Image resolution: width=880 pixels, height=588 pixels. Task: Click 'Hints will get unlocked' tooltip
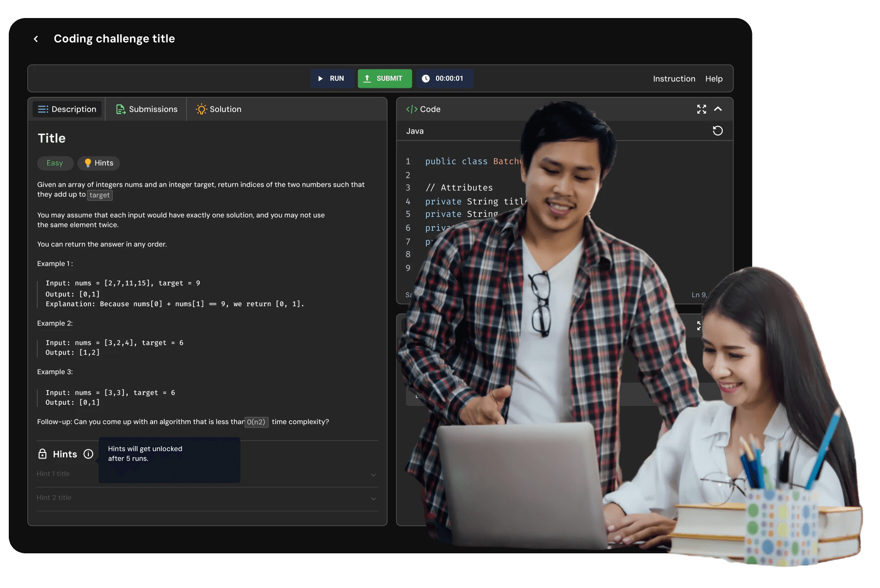tap(169, 460)
